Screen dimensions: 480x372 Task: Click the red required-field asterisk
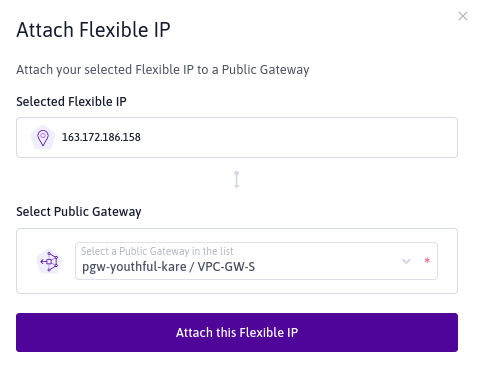427,261
